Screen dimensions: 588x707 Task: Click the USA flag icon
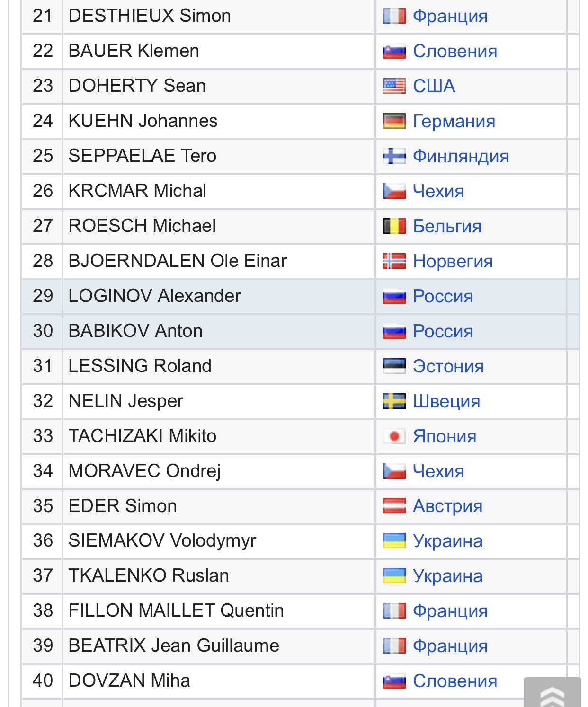(x=394, y=86)
